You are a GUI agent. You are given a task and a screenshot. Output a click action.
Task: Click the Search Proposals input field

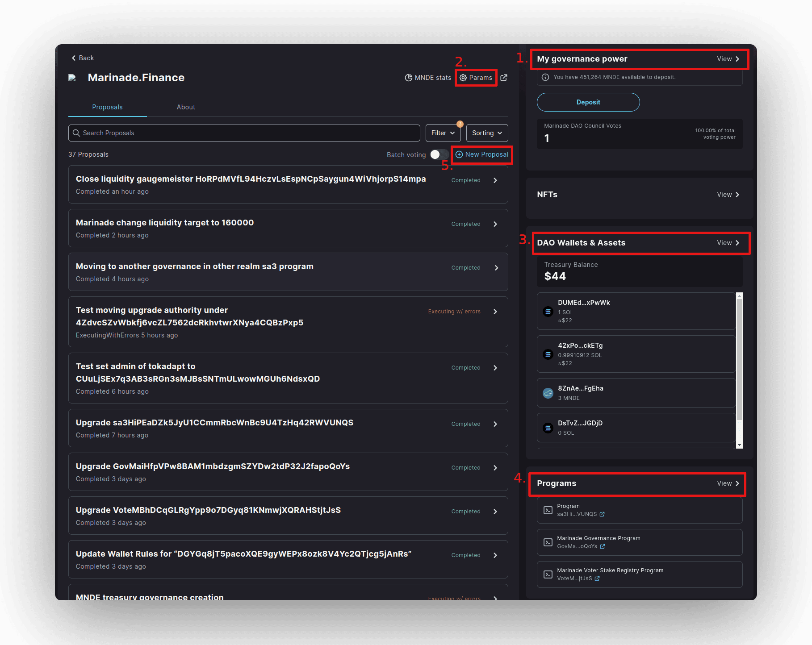tap(244, 133)
